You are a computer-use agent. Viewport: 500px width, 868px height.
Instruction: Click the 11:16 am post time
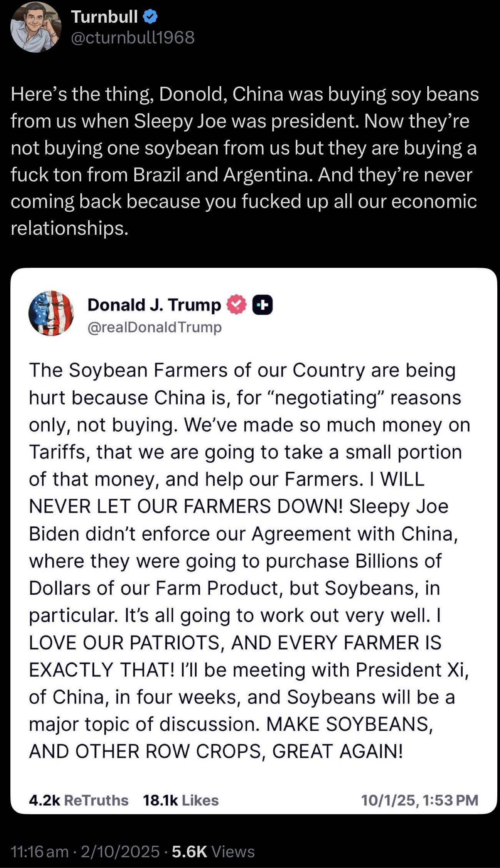coord(40,851)
